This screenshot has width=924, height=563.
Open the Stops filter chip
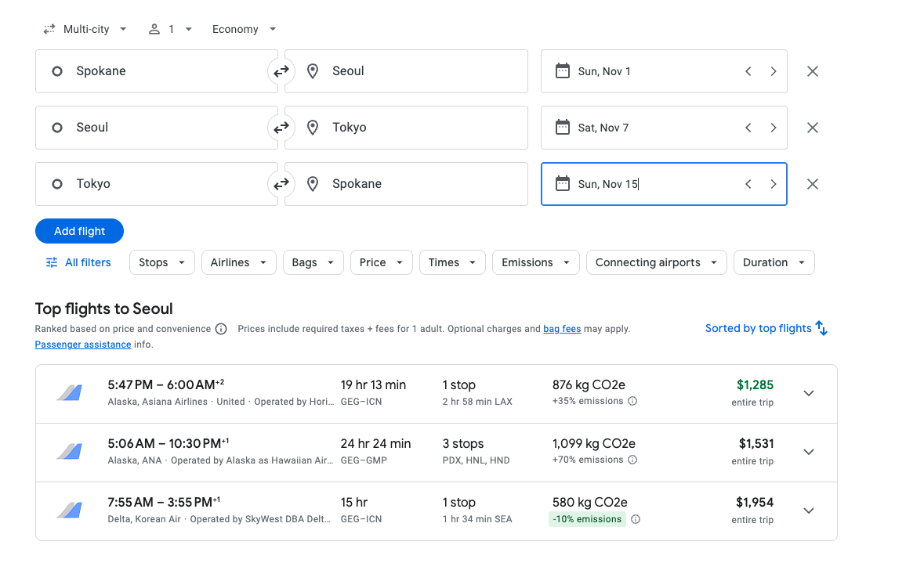pos(161,262)
